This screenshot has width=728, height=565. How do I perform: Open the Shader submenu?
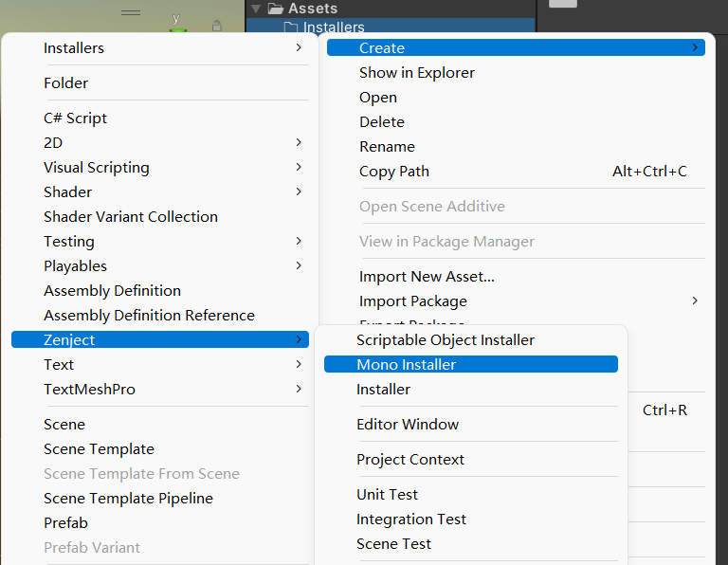pyautogui.click(x=159, y=191)
